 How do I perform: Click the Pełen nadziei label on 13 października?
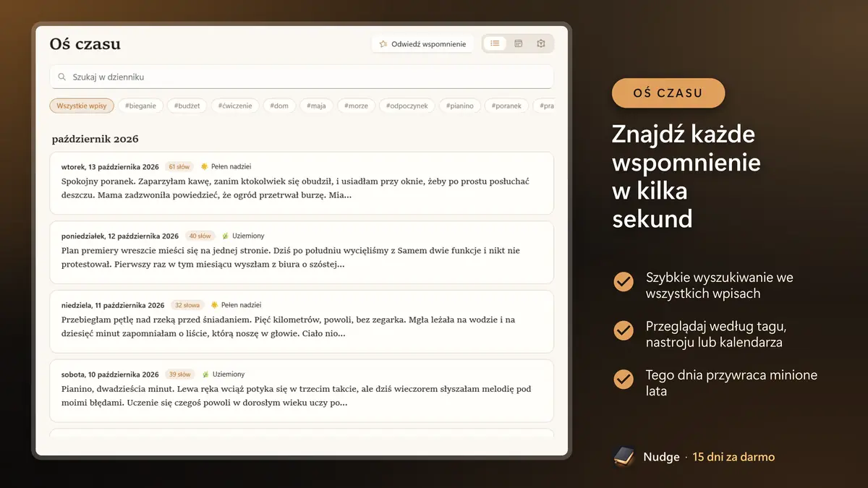231,167
